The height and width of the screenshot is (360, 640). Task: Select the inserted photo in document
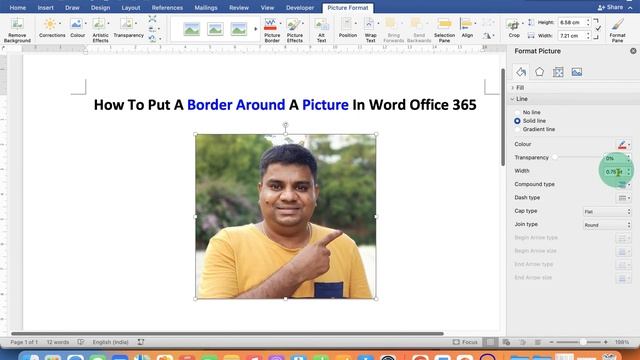point(286,216)
